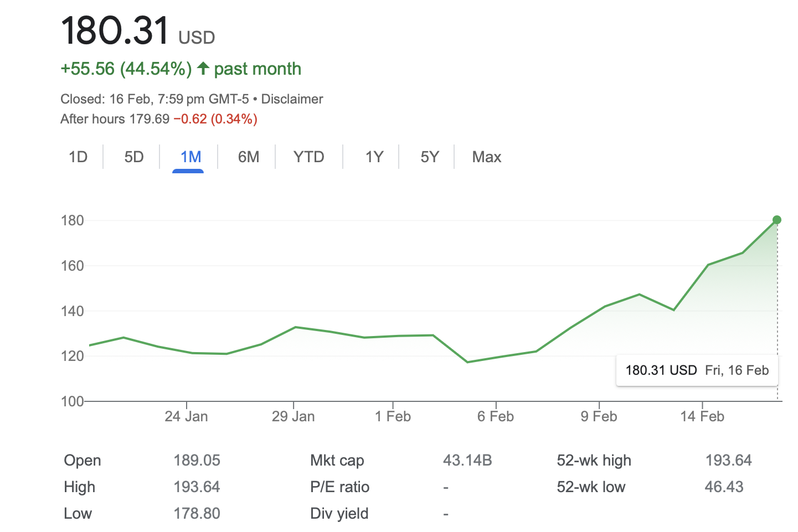Screen dimensions: 798x532
Task: Click the P/E ratio label
Action: click(339, 487)
